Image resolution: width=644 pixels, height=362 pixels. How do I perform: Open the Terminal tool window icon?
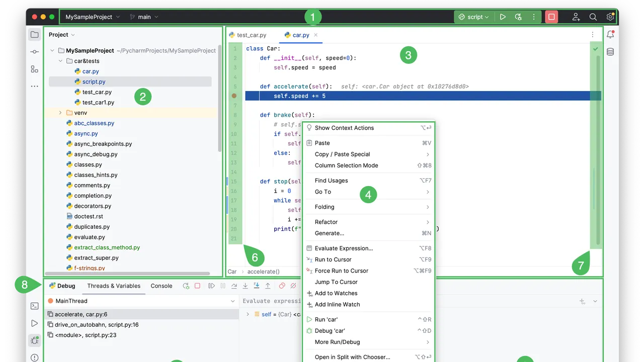(34, 306)
